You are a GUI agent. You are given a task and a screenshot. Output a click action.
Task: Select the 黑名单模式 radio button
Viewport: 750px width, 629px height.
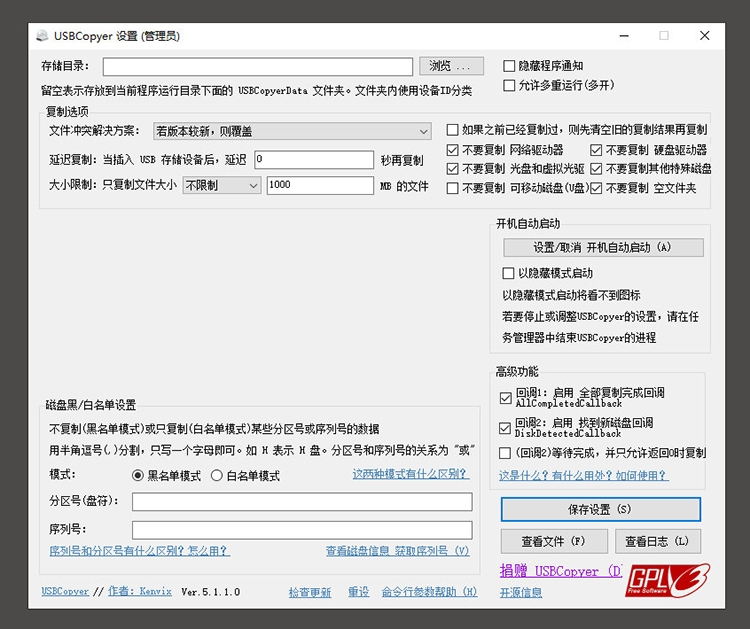(x=138, y=476)
